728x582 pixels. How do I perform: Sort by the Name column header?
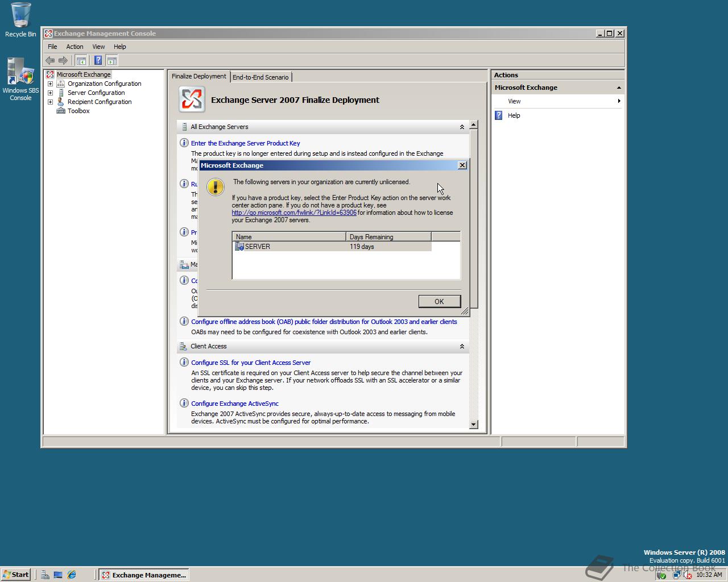click(289, 236)
